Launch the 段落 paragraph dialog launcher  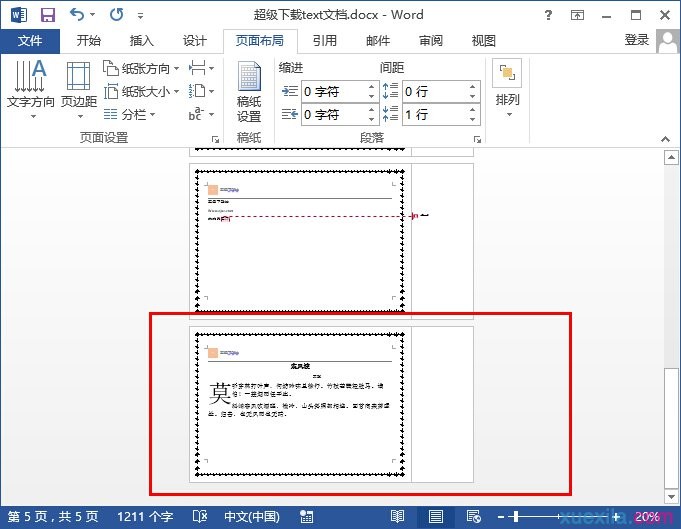click(x=477, y=139)
